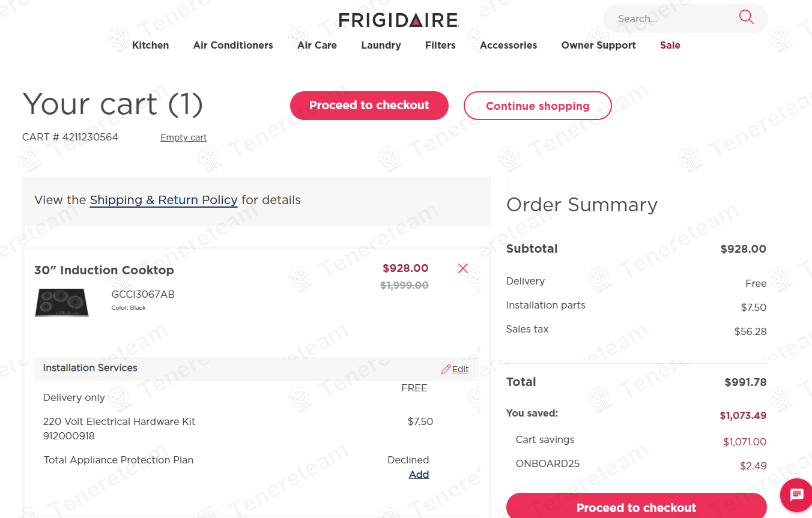812x518 pixels.
Task: Click the induction cooktop product thumbnail
Action: tap(62, 303)
